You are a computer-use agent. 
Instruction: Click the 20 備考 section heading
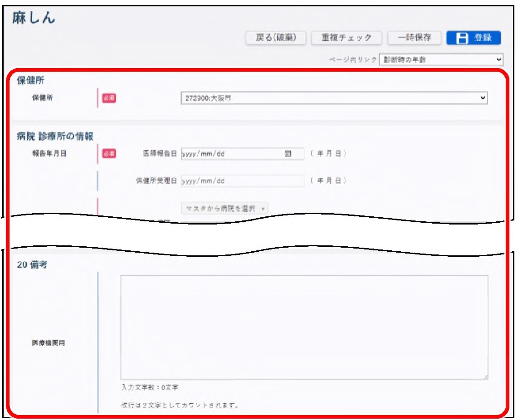tap(32, 265)
